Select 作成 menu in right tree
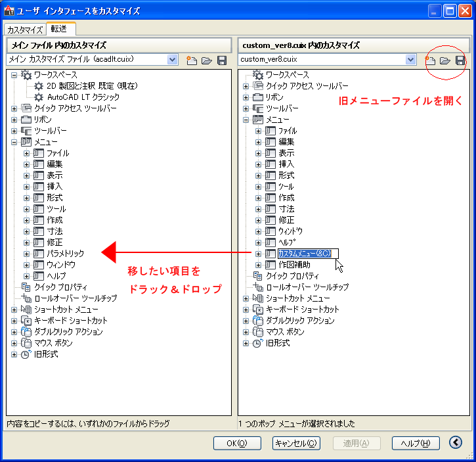 tap(286, 198)
